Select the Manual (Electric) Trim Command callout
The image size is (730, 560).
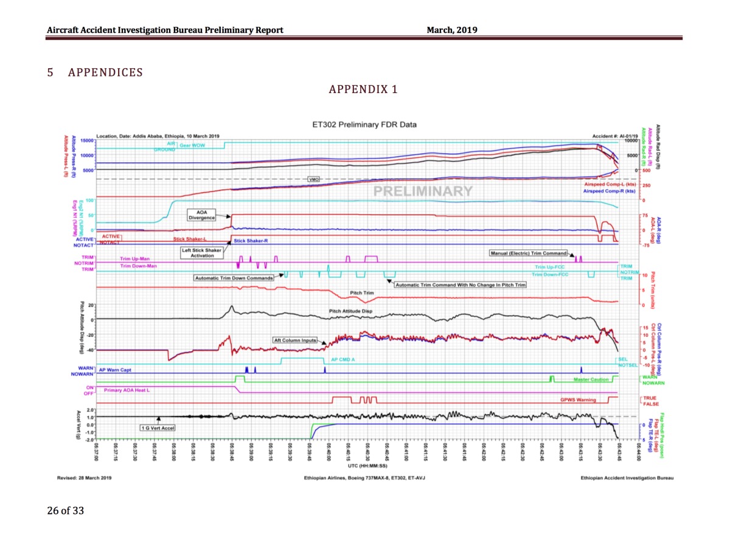529,253
